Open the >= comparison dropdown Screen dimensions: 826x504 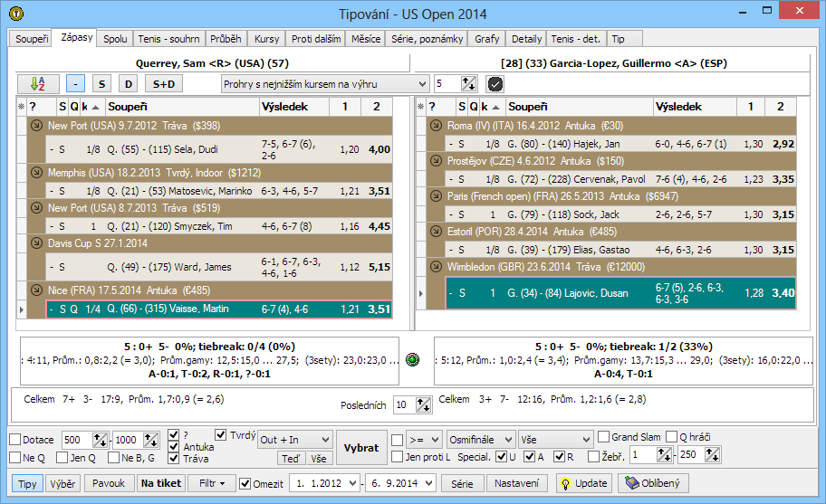coord(424,440)
